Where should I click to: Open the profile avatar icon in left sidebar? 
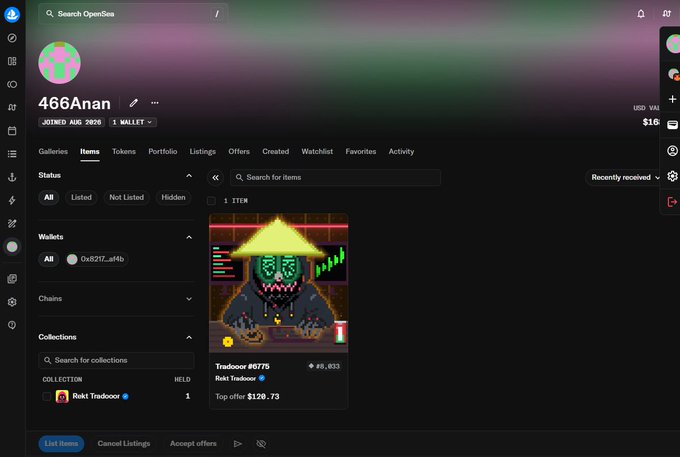[12, 247]
